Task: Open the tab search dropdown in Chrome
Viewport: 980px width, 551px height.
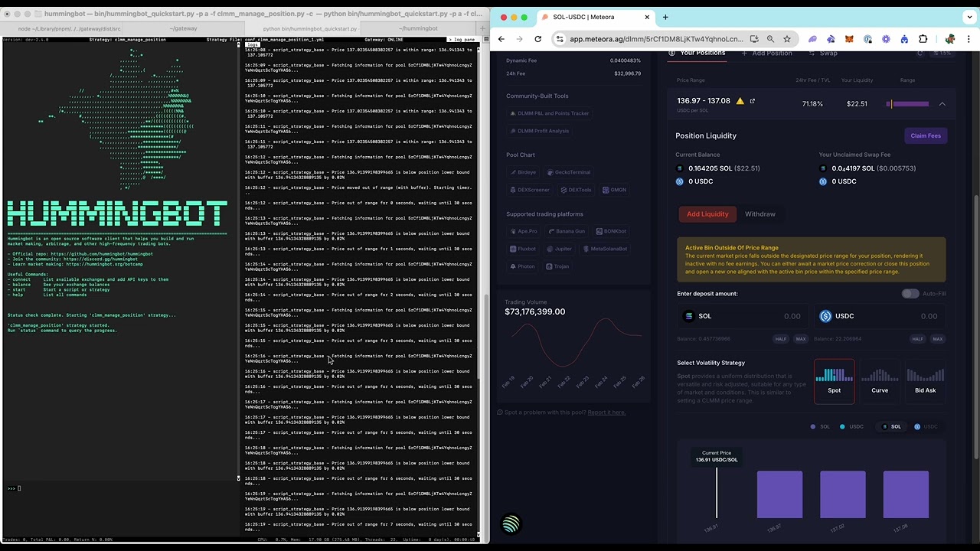Action: coord(970,17)
